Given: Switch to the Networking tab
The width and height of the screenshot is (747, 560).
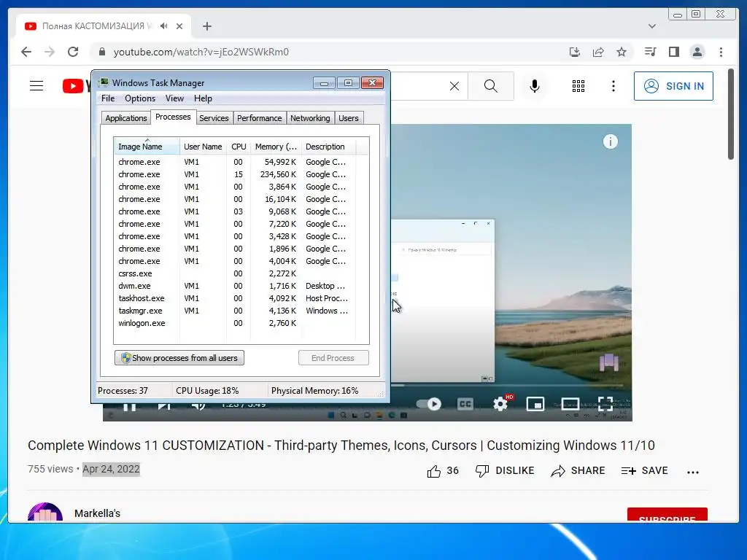Looking at the screenshot, I should pyautogui.click(x=310, y=118).
